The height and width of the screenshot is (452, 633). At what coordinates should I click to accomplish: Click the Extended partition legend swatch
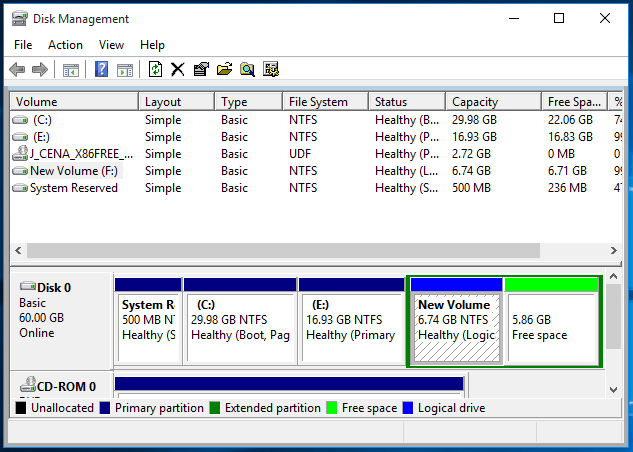pos(215,408)
